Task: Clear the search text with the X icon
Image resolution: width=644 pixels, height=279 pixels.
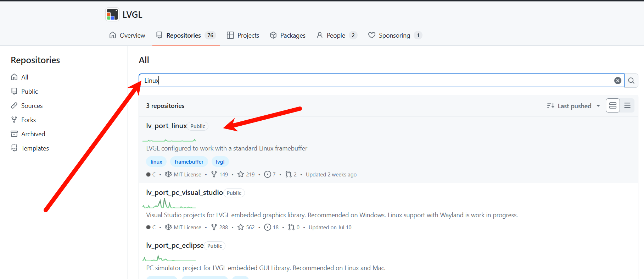Action: point(617,81)
